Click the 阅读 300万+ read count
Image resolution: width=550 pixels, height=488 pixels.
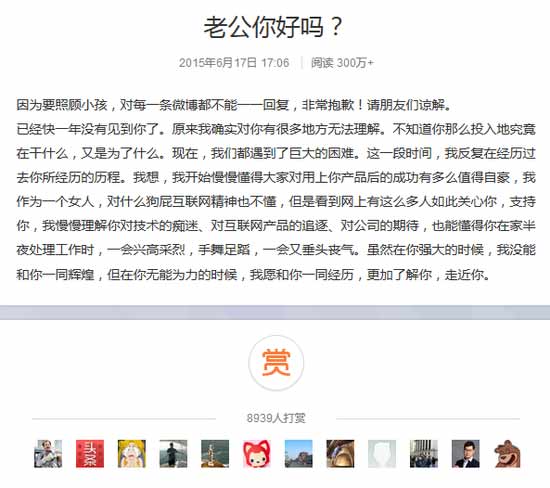tap(342, 63)
